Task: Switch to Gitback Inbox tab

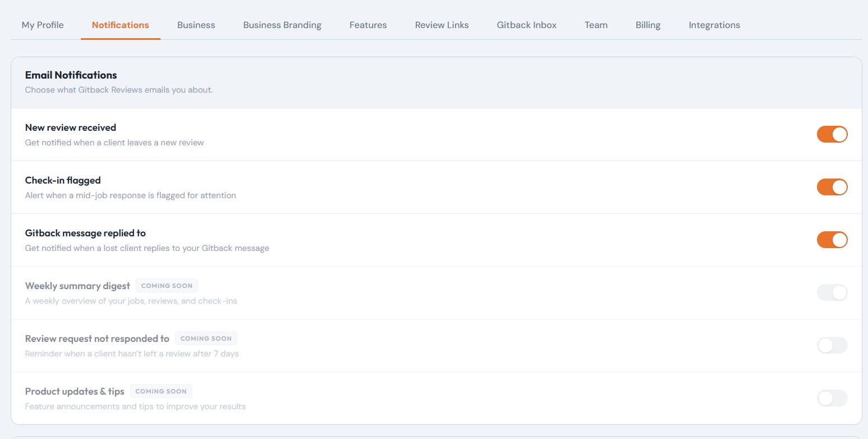Action: 527,25
